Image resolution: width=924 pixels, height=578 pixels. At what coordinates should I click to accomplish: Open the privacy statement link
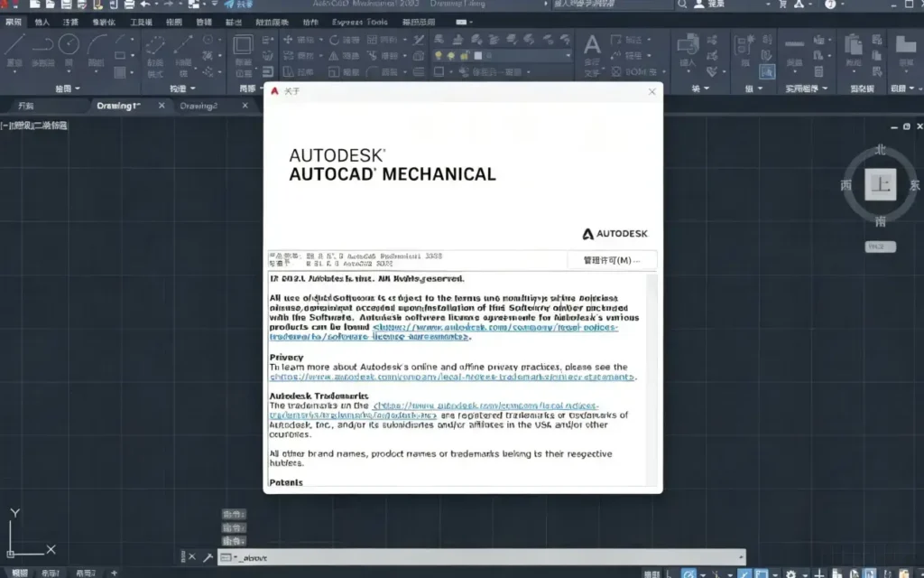coord(452,377)
